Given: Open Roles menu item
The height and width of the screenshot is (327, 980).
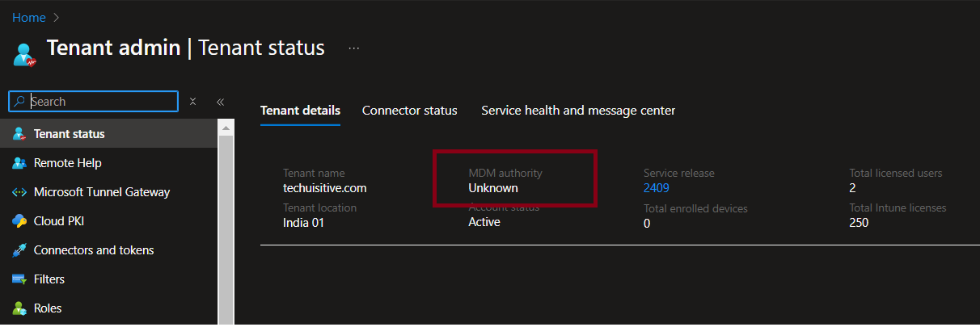Looking at the screenshot, I should 108,308.
